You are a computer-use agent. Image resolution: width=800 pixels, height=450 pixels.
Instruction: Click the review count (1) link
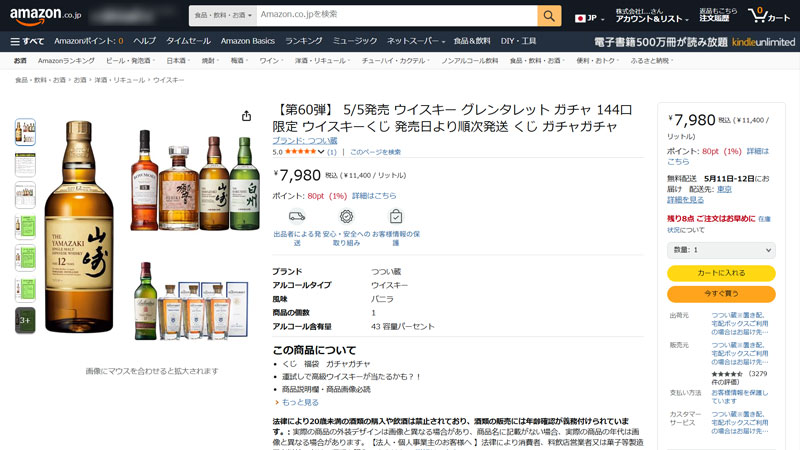[332, 152]
